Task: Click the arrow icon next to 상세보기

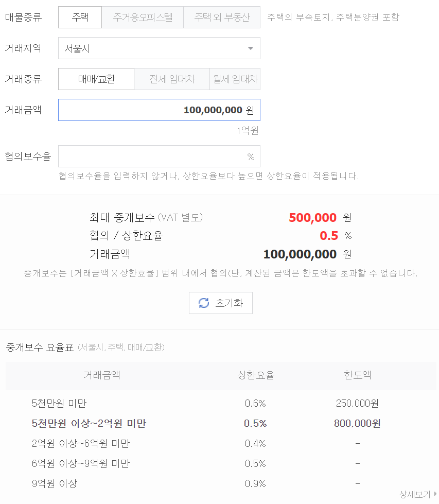Action: [435, 494]
